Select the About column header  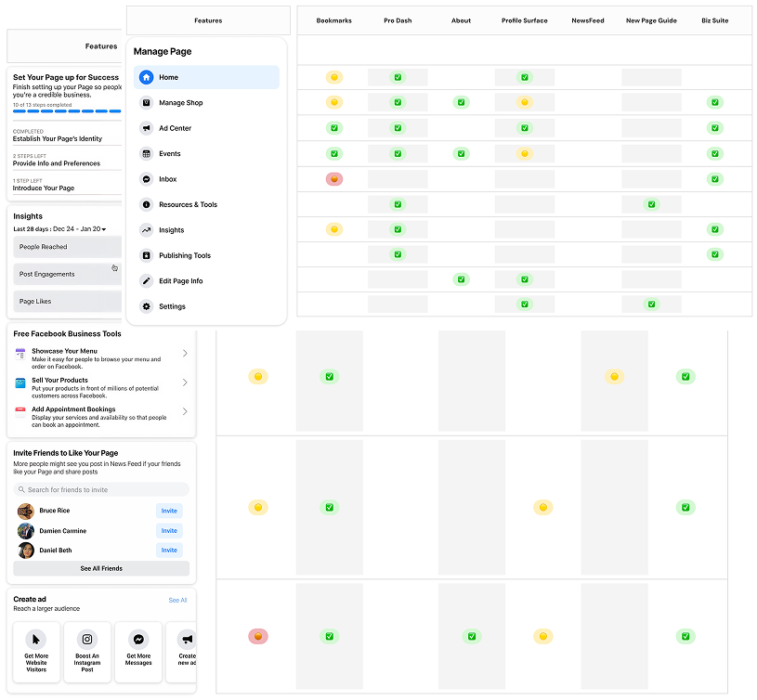(461, 20)
